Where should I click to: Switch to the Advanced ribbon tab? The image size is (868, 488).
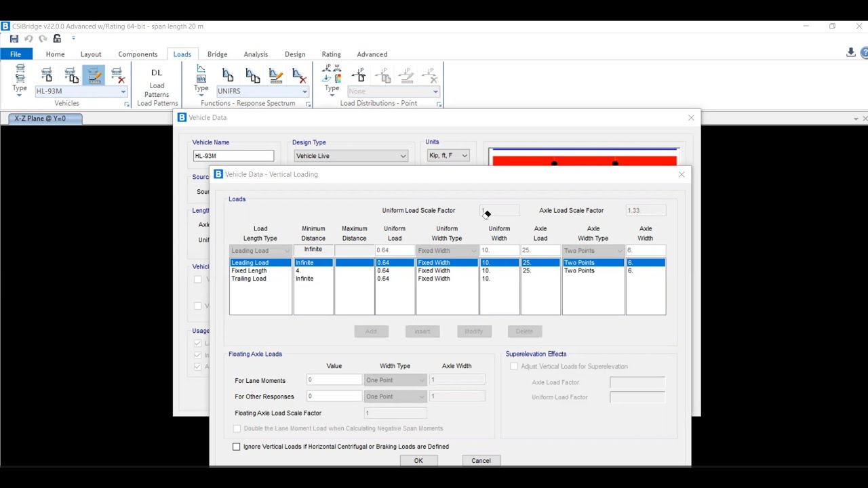coord(372,54)
